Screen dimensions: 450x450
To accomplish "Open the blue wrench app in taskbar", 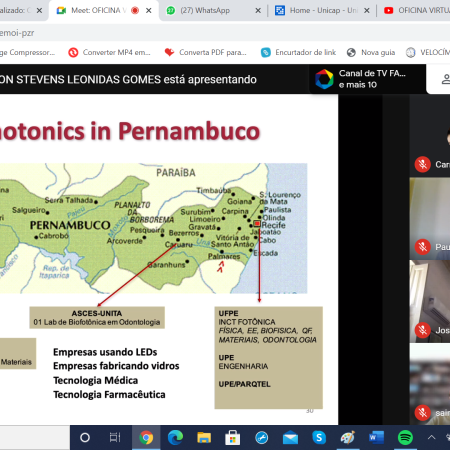I will 262,437.
